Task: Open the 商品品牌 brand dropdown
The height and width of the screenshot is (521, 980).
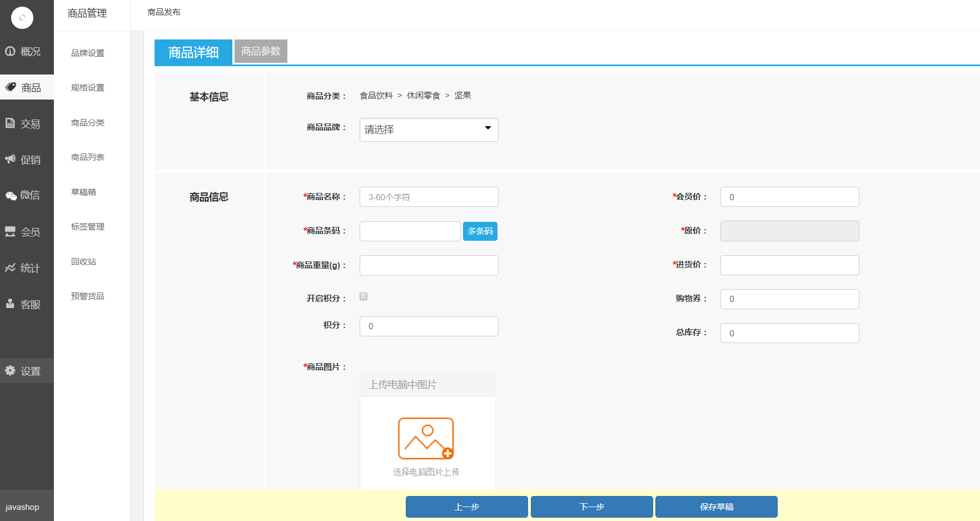Action: pos(428,129)
